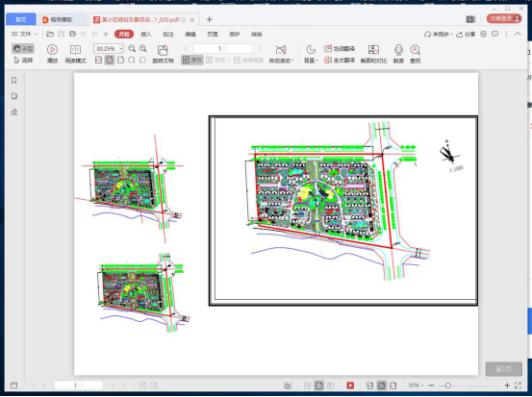Open the page thumbnails panel in the sidebar
Viewport: 532px width, 397px height.
(x=13, y=96)
